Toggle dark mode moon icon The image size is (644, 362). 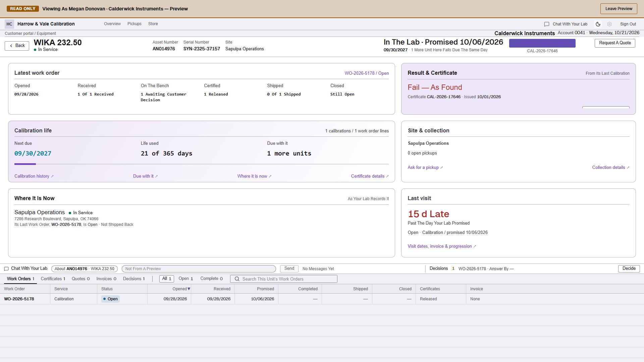pos(598,24)
